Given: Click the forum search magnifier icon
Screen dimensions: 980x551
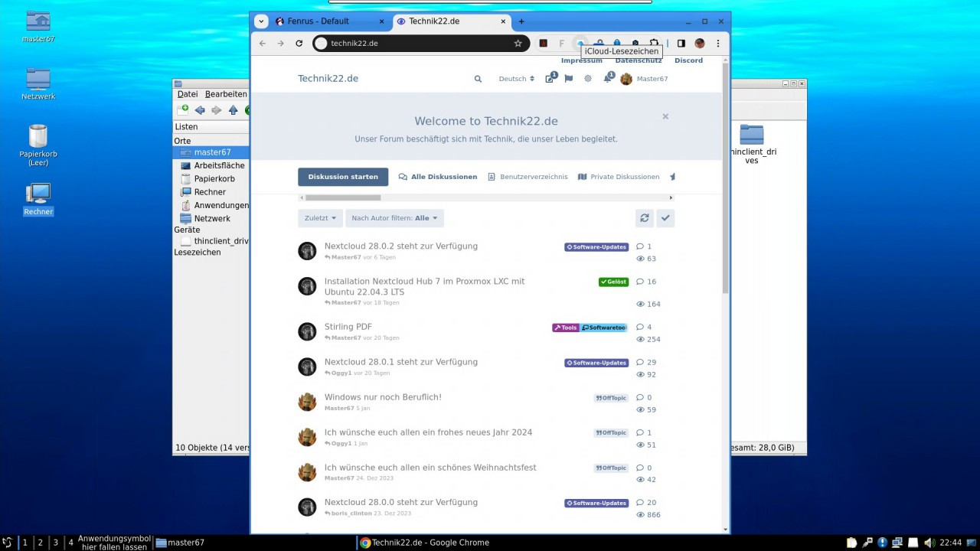Looking at the screenshot, I should 478,79.
